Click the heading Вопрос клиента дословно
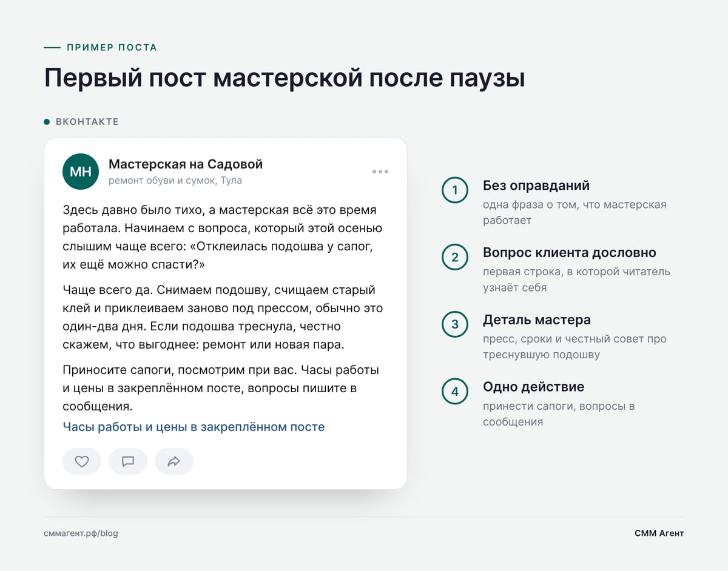This screenshot has height=571, width=728. (x=570, y=253)
